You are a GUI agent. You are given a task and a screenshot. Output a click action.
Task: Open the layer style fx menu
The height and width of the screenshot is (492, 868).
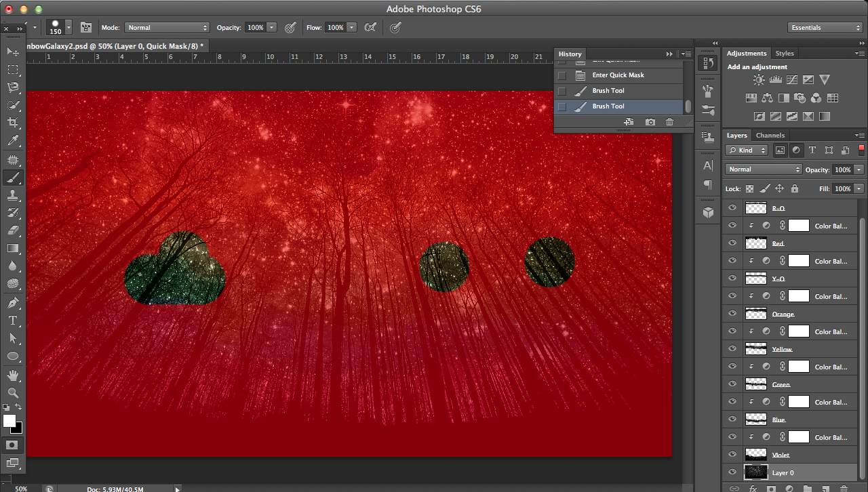point(753,487)
